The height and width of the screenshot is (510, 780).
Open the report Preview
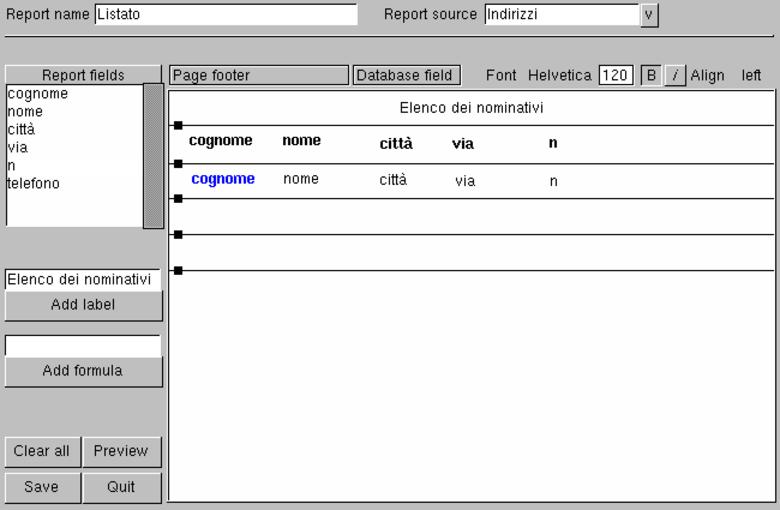122,451
